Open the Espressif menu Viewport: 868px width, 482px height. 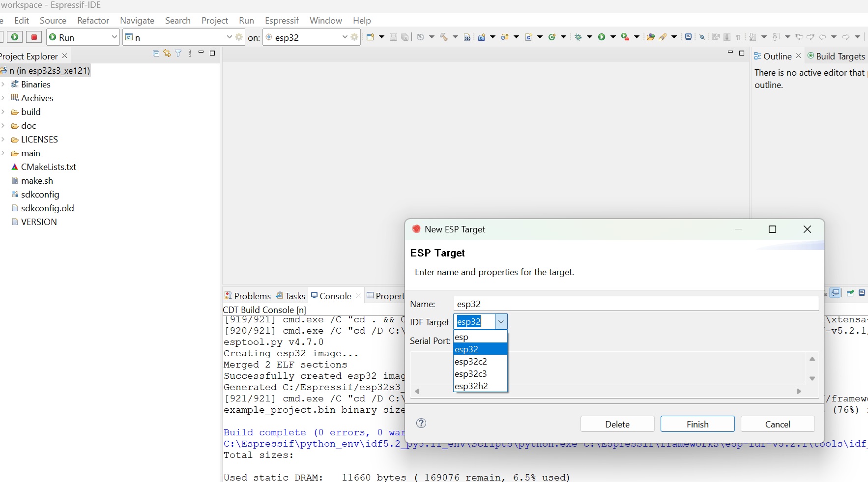[282, 20]
